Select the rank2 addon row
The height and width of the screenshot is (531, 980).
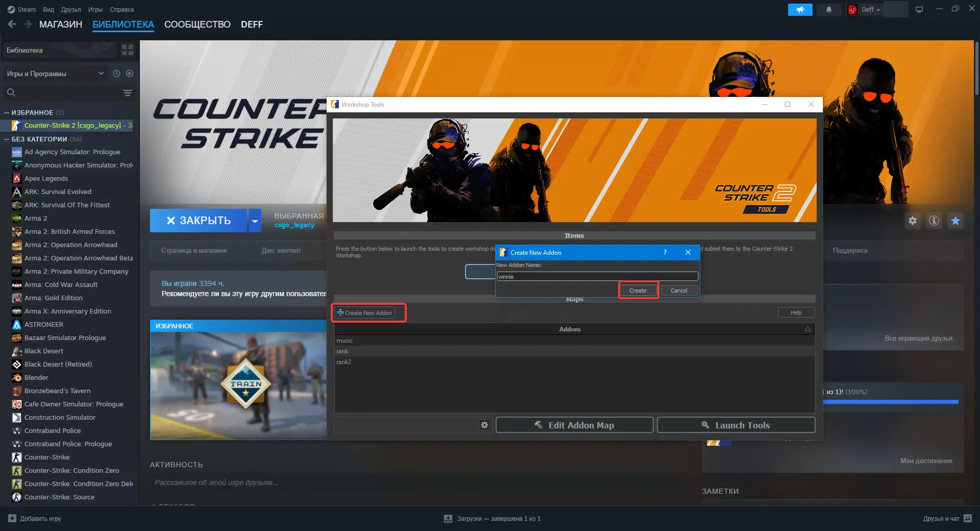click(574, 362)
